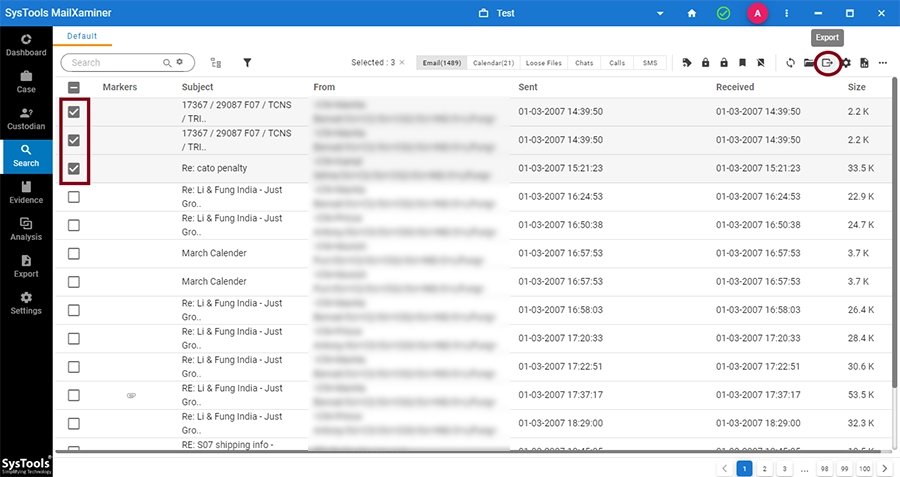Sort by the From column header

point(324,87)
